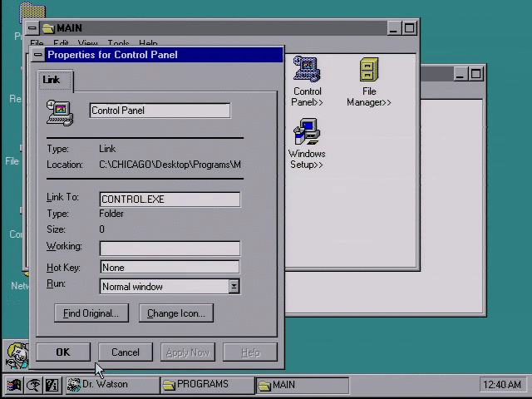Open the File Manager icon in MAIN window
This screenshot has height=399, width=532.
[369, 70]
